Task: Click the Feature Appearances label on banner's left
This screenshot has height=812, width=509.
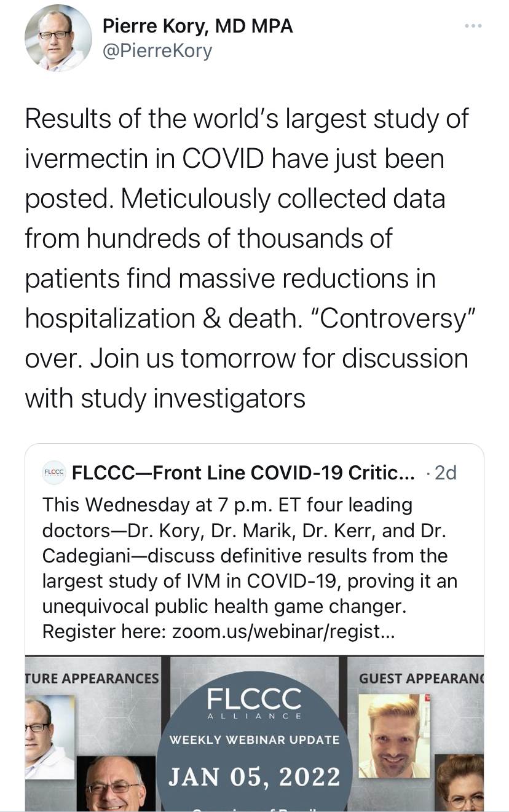Action: point(92,678)
